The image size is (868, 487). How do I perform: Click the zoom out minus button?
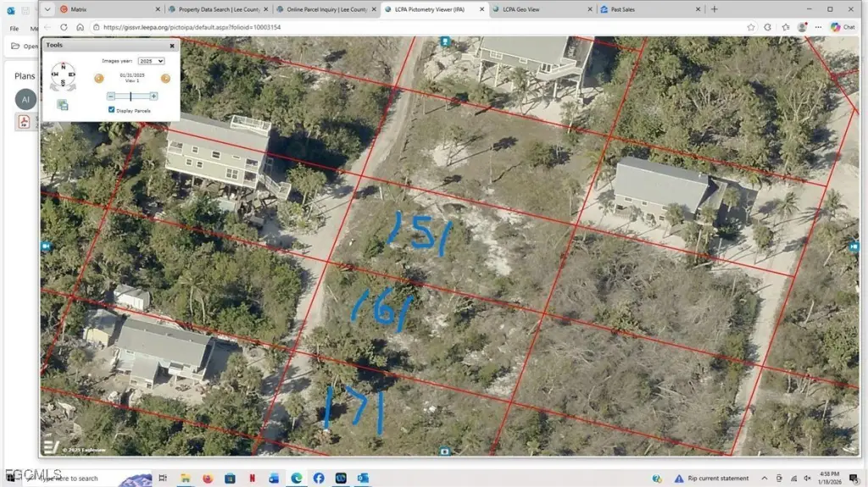click(x=110, y=97)
